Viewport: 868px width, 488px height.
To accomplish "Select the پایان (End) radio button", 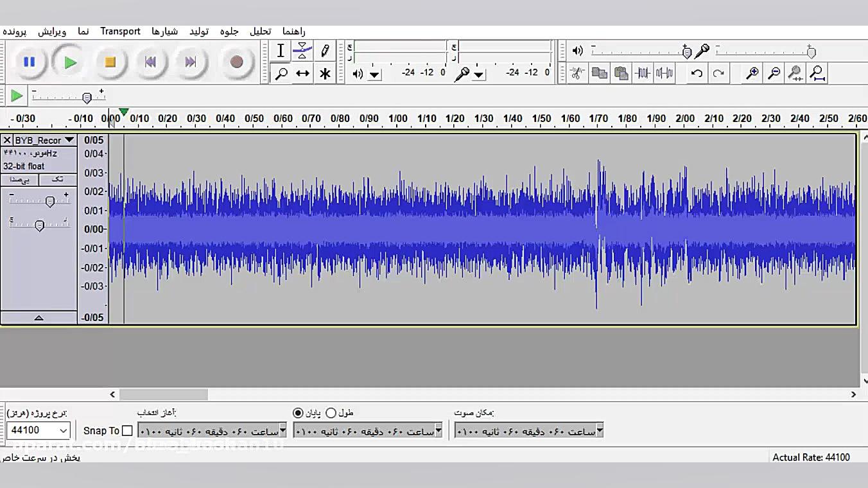I will (298, 413).
